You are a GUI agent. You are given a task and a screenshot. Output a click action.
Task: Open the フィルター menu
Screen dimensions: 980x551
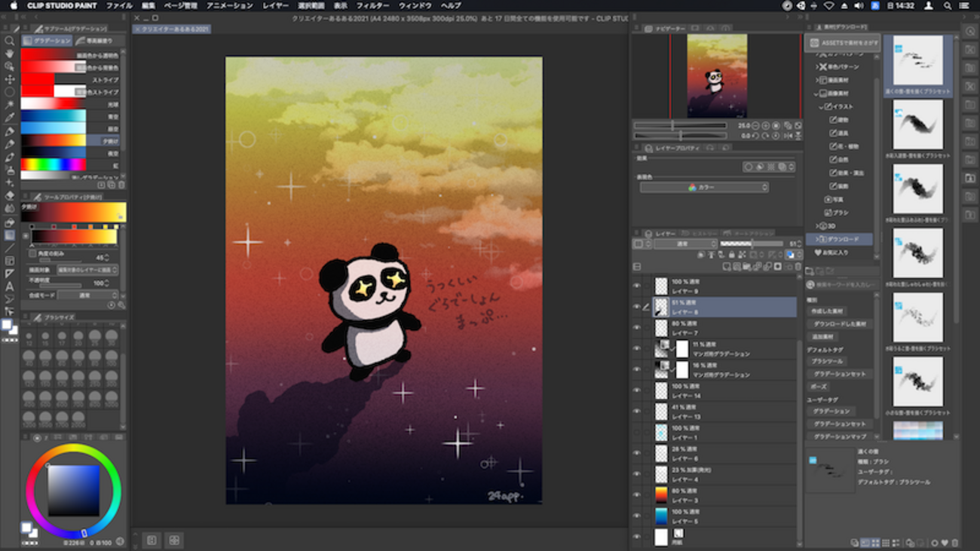click(x=372, y=5)
